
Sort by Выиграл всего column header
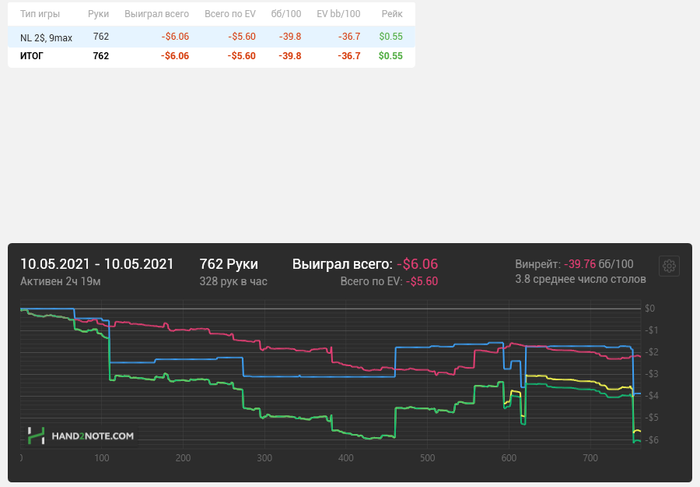[157, 14]
